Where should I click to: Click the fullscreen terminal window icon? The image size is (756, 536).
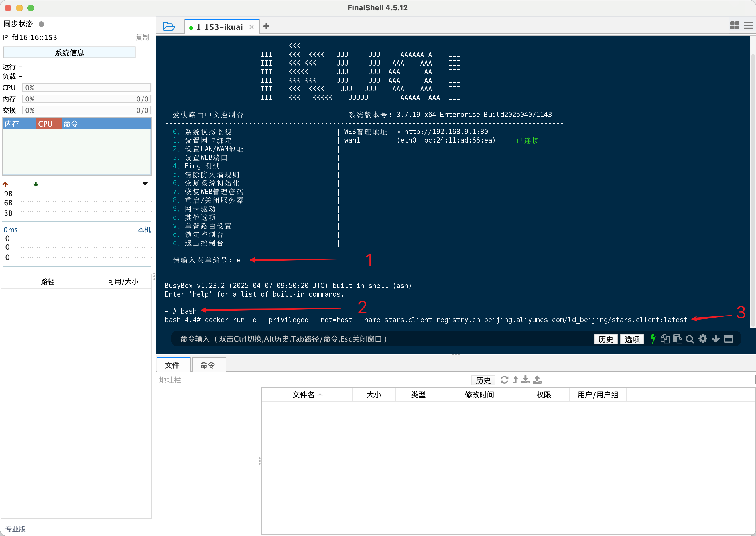(x=729, y=339)
